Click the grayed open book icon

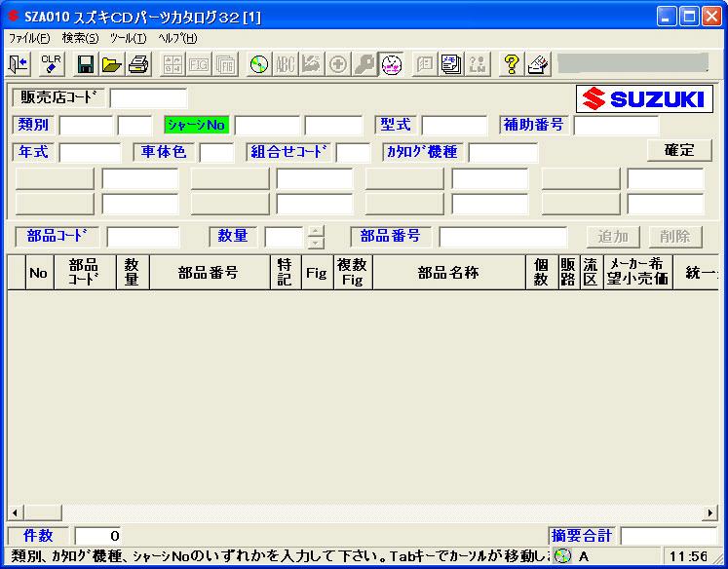424,64
